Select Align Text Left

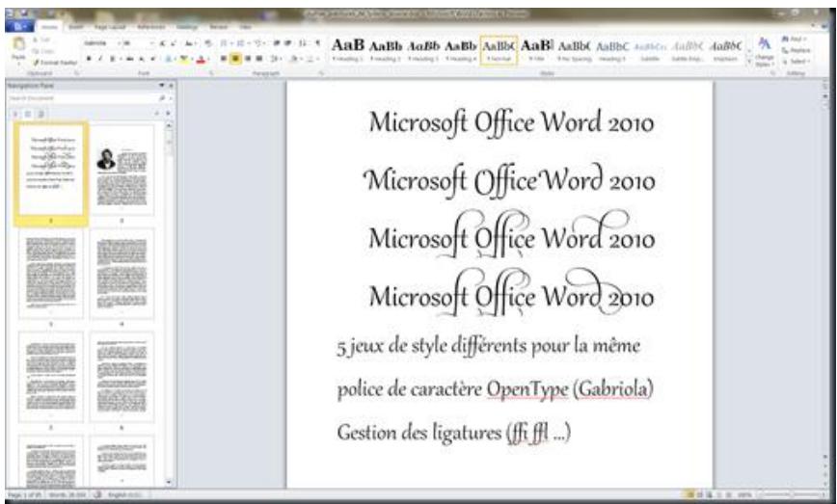[x=223, y=59]
